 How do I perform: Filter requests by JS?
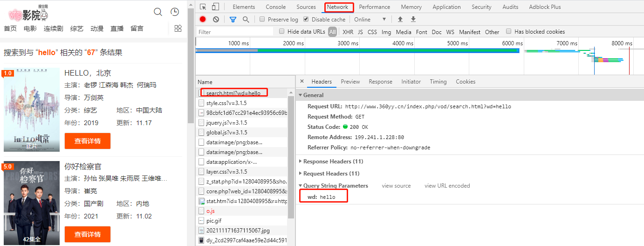tap(360, 32)
